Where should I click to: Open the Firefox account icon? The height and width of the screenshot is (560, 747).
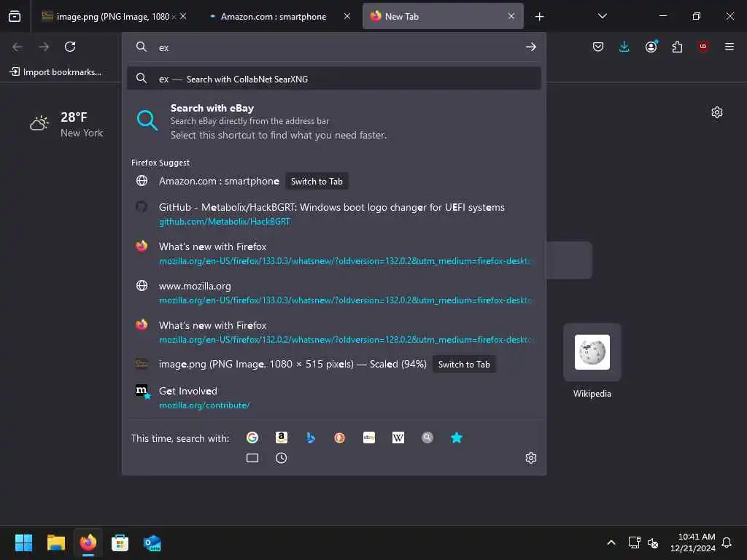pos(651,47)
